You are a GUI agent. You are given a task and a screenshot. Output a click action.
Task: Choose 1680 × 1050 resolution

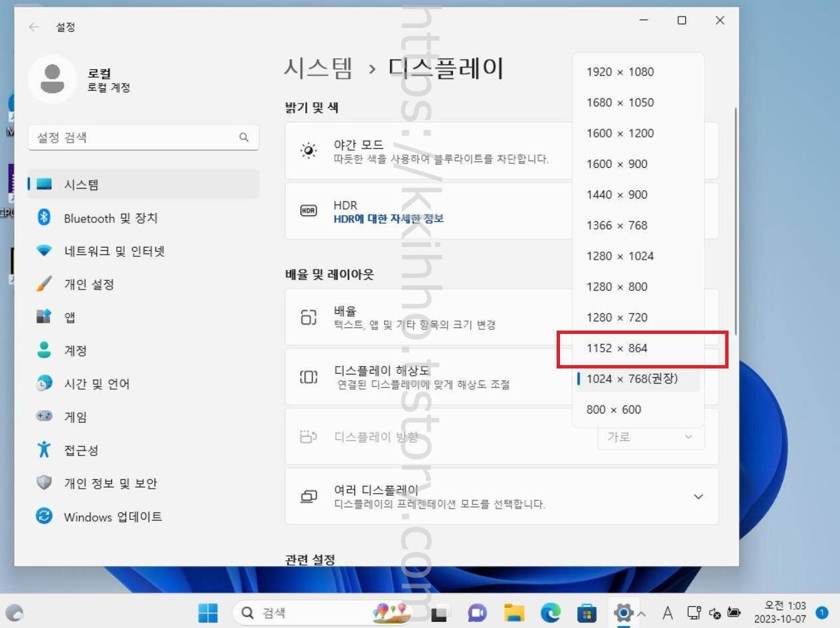[638, 102]
